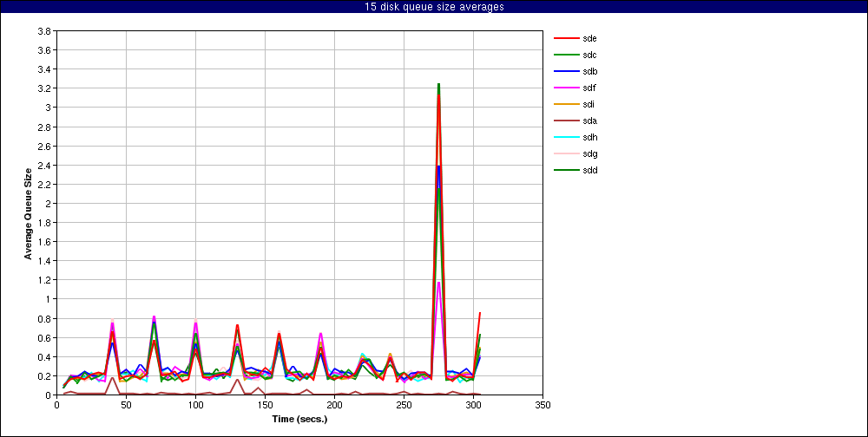Image resolution: width=868 pixels, height=437 pixels.
Task: Select the 'sdb' legend label
Action: coord(589,71)
